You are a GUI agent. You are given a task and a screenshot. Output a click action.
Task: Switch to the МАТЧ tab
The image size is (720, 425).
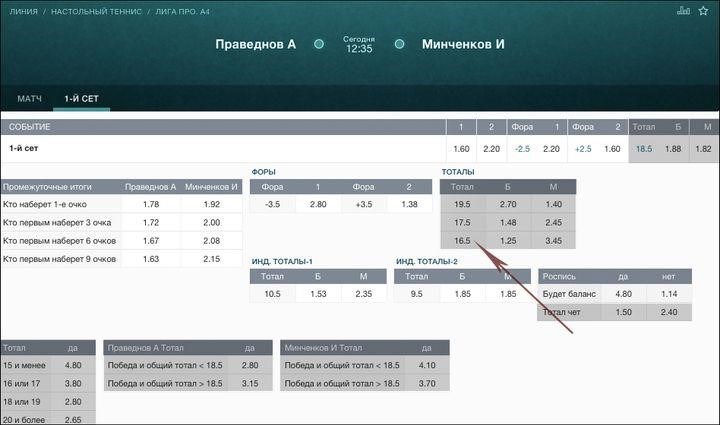tap(29, 99)
